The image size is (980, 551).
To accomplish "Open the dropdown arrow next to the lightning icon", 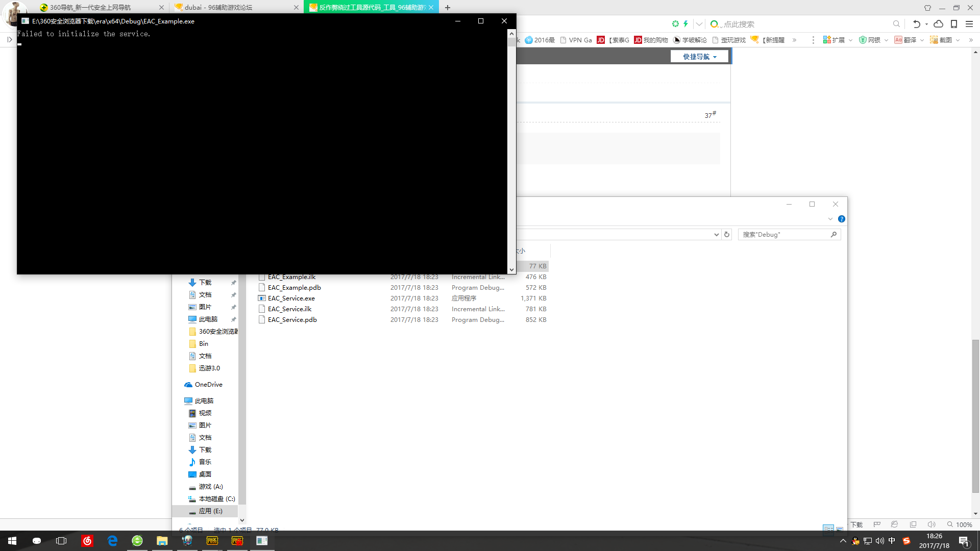I will 699,23.
